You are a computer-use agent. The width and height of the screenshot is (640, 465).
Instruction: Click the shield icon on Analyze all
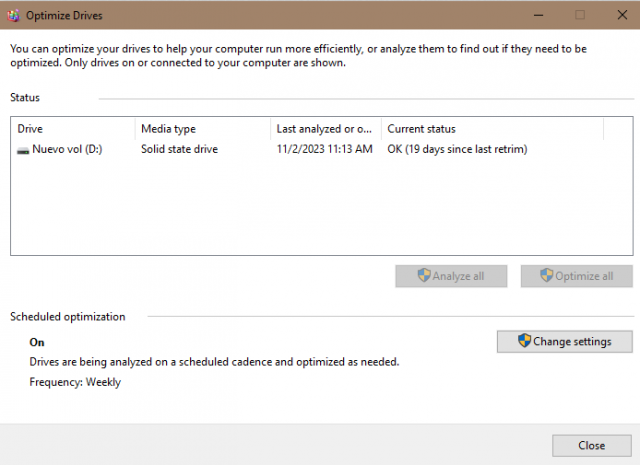[424, 276]
